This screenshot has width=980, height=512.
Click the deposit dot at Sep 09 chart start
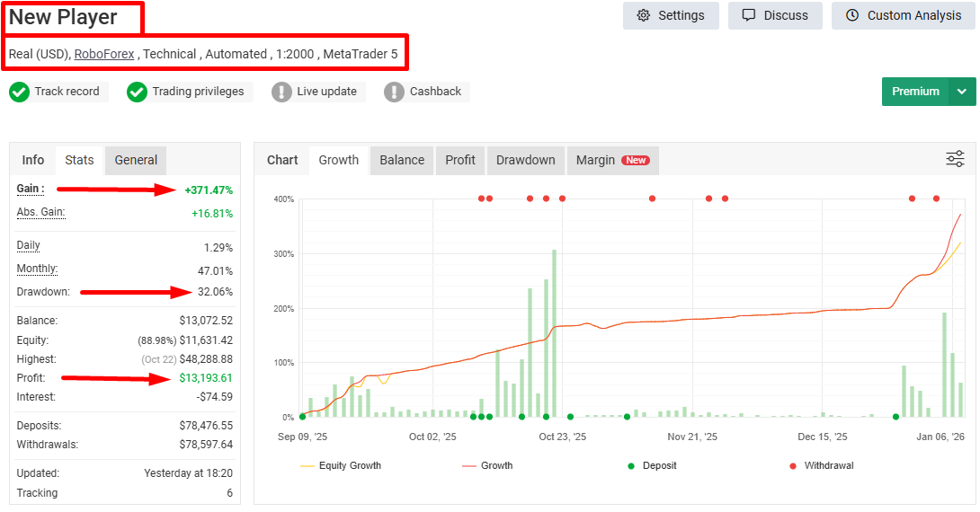pyautogui.click(x=302, y=417)
